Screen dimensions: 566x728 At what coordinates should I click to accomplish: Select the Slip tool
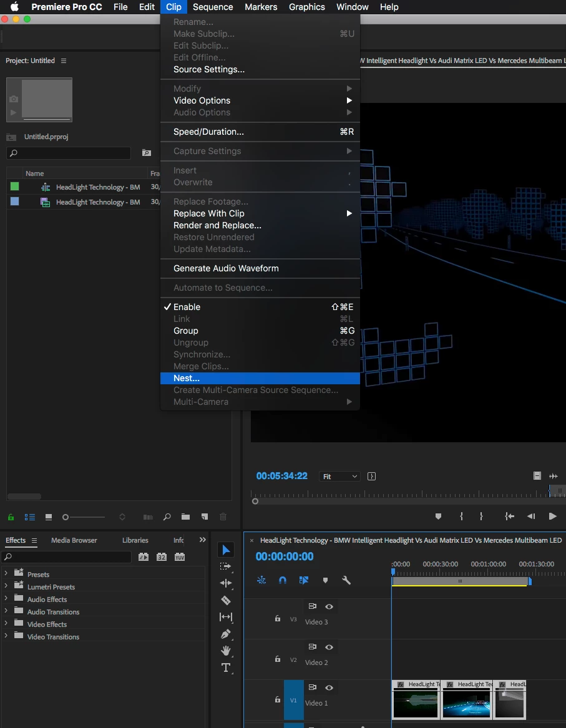coord(226,617)
